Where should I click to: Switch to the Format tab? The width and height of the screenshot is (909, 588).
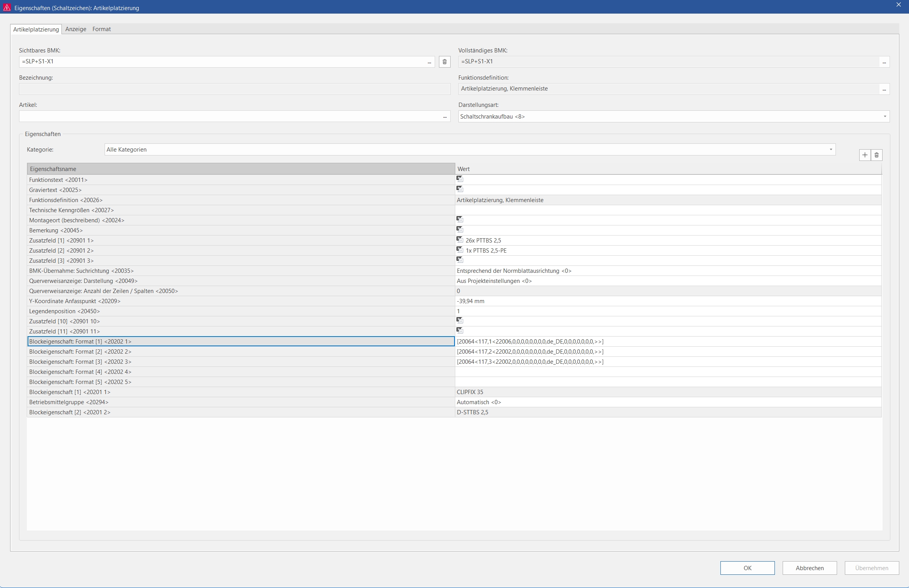click(x=101, y=29)
